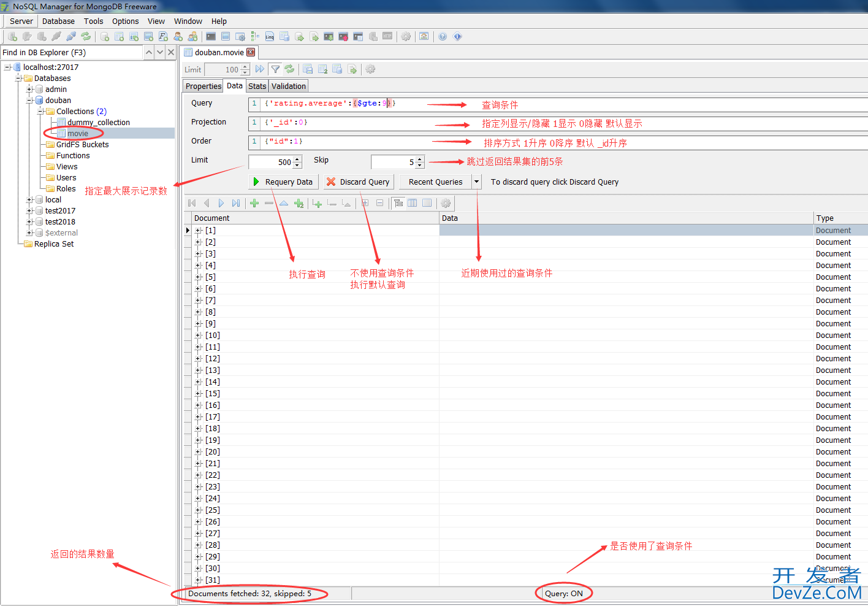Switch to the Validation tab

[289, 86]
